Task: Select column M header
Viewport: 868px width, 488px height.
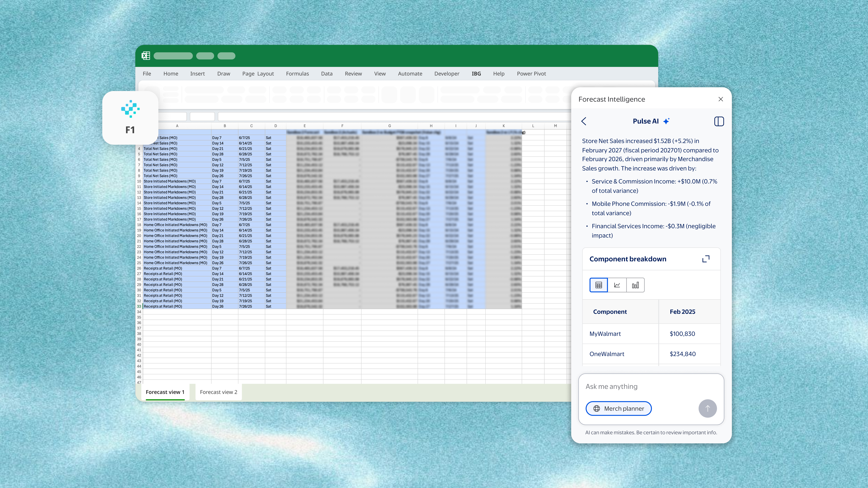Action: (x=555, y=126)
